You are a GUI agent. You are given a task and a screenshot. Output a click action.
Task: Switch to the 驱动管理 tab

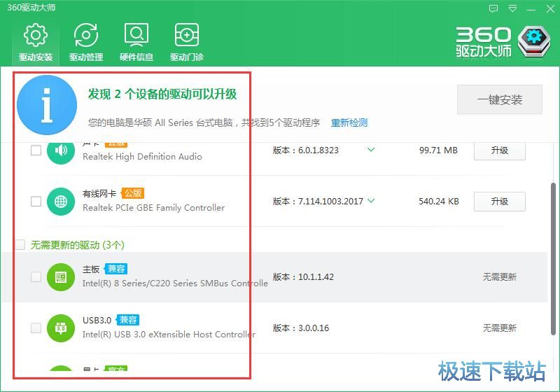86,42
